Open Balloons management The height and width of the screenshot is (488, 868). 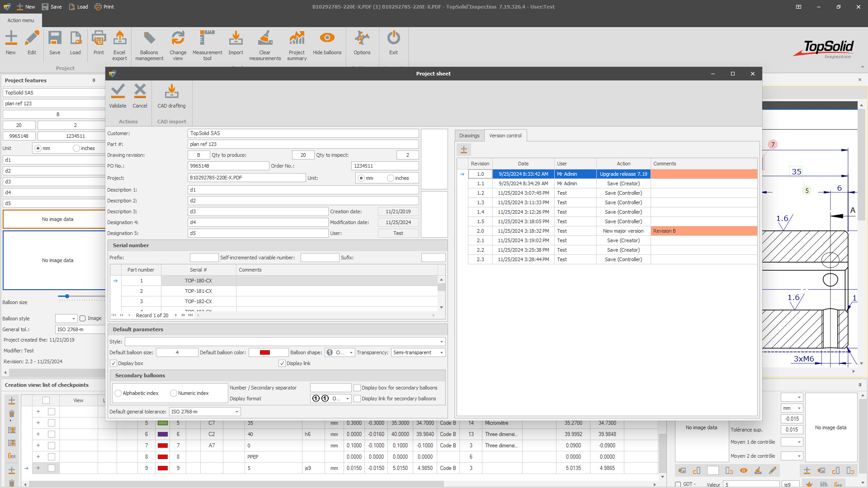[x=149, y=46]
